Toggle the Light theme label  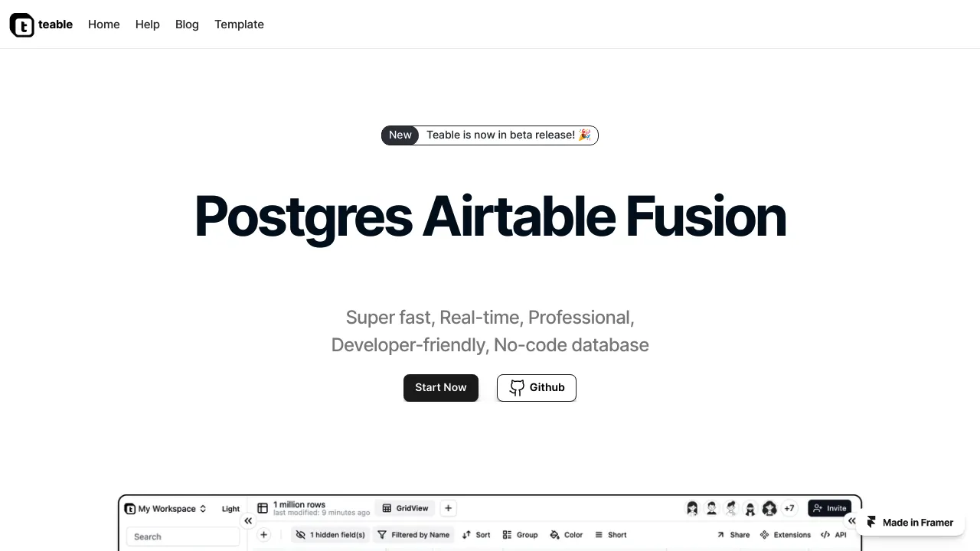tap(230, 509)
